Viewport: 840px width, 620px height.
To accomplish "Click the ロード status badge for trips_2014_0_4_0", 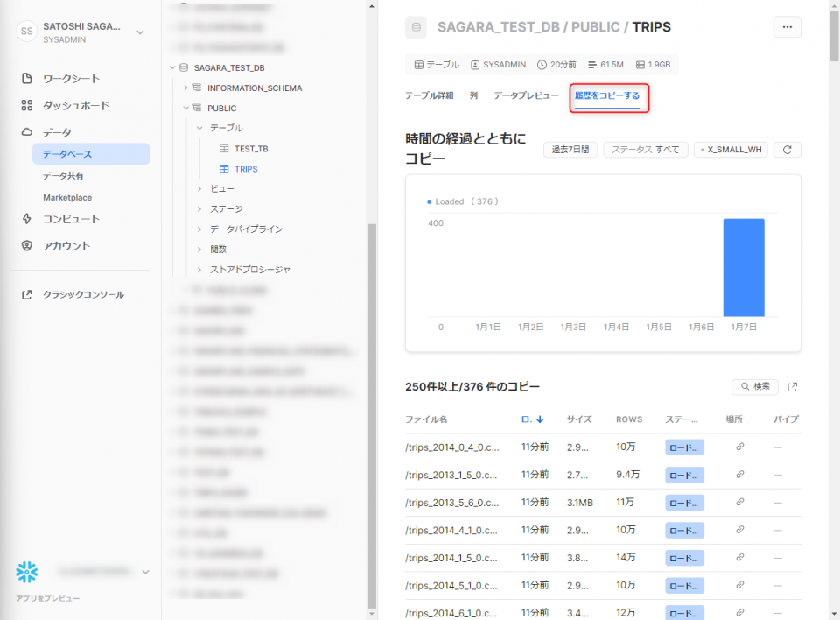I will click(x=684, y=447).
